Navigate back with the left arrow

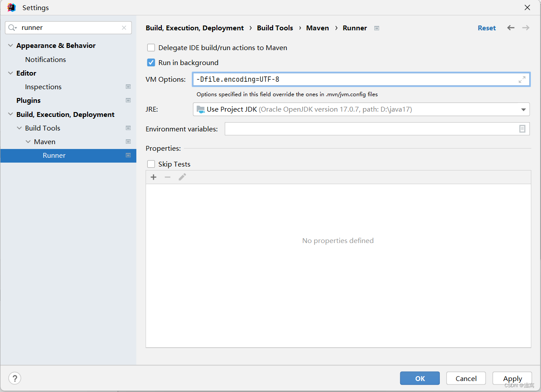click(511, 28)
